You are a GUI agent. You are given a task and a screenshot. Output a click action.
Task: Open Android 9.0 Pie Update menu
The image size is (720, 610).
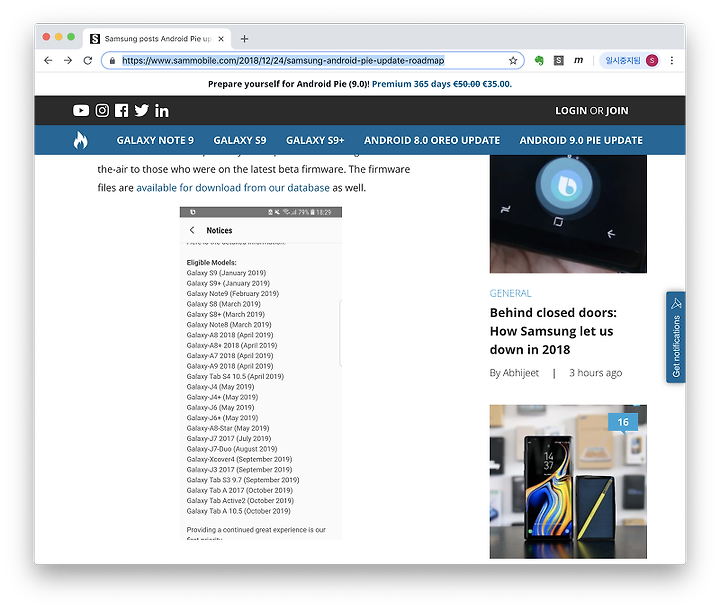[581, 140]
